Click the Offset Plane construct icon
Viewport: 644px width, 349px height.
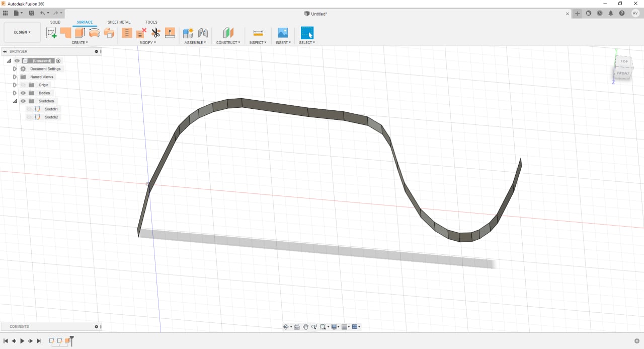click(x=228, y=33)
